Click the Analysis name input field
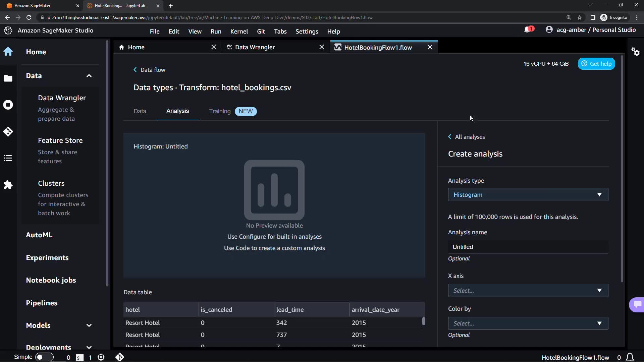 tap(528, 247)
